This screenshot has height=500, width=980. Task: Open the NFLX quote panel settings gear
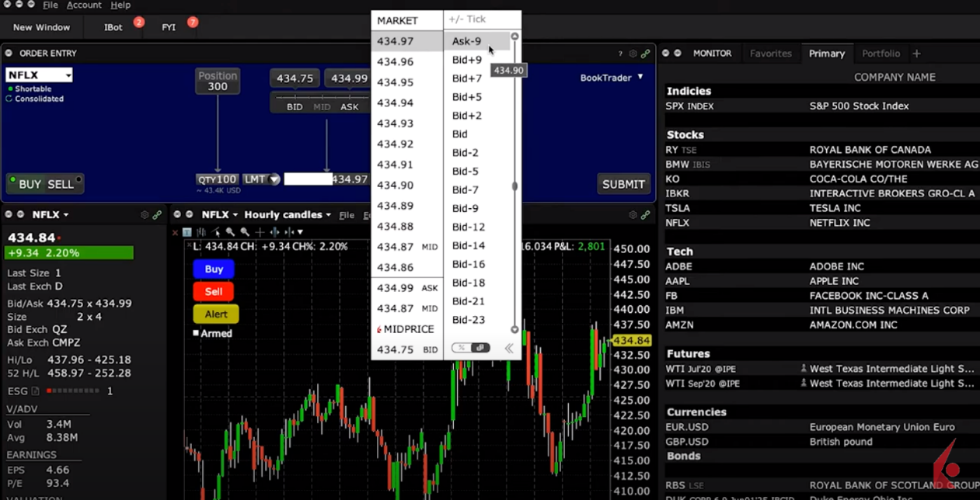[x=145, y=215]
